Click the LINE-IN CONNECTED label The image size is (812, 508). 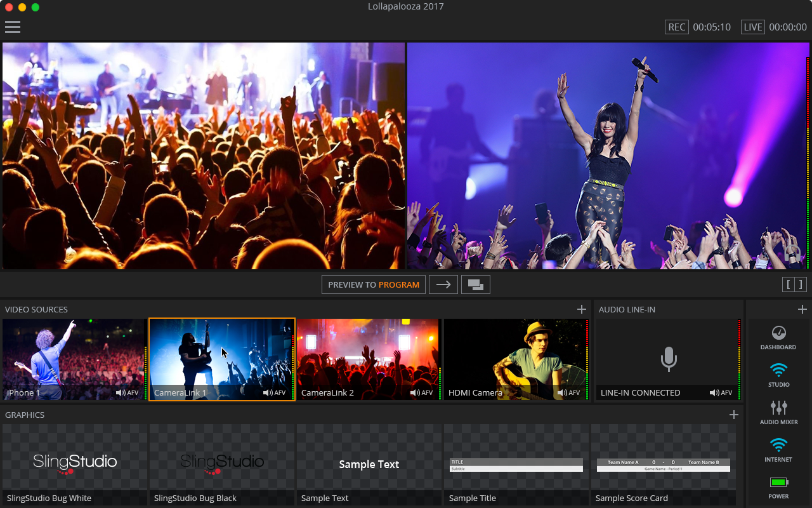point(640,393)
